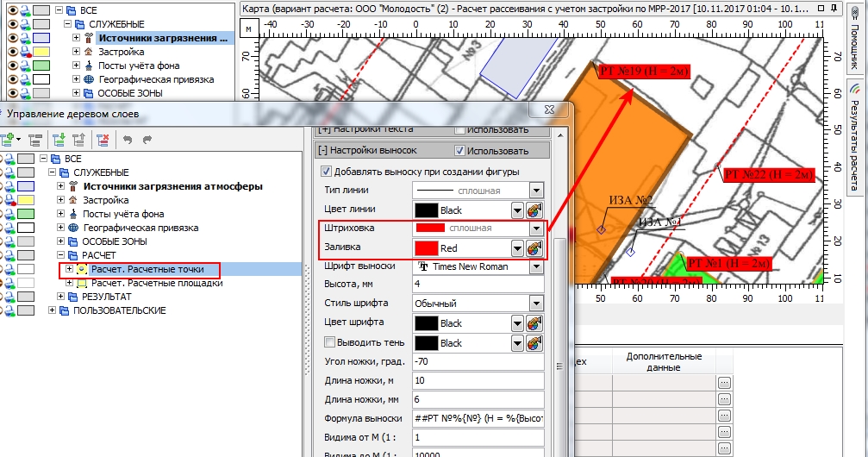Open the Результаты расчета side tab

(855, 136)
